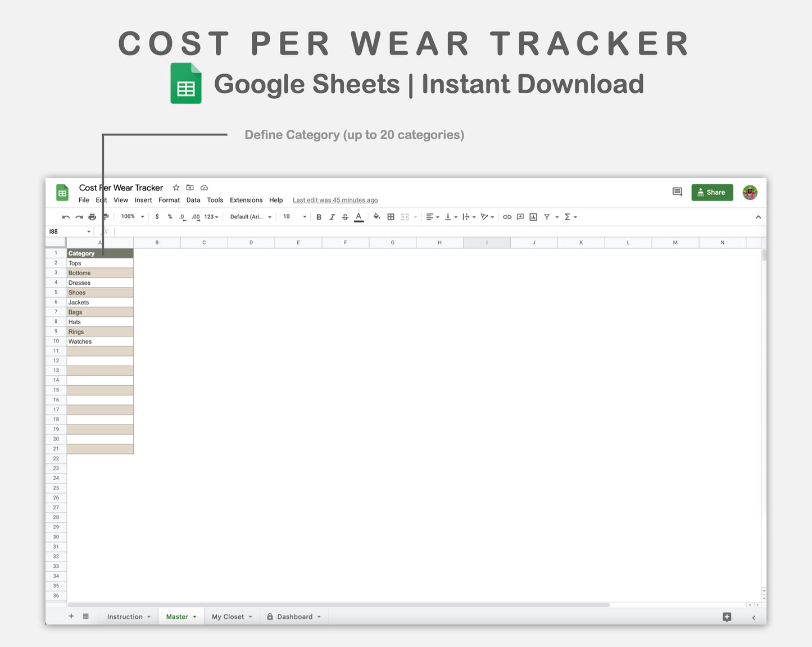The image size is (812, 647).
Task: Create a filter with the funnel icon
Action: [x=547, y=217]
